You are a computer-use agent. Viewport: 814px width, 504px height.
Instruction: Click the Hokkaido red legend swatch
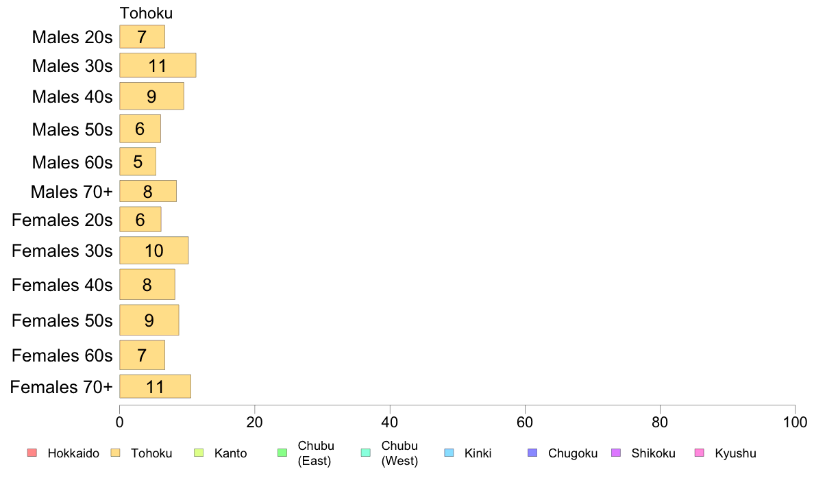tap(32, 453)
